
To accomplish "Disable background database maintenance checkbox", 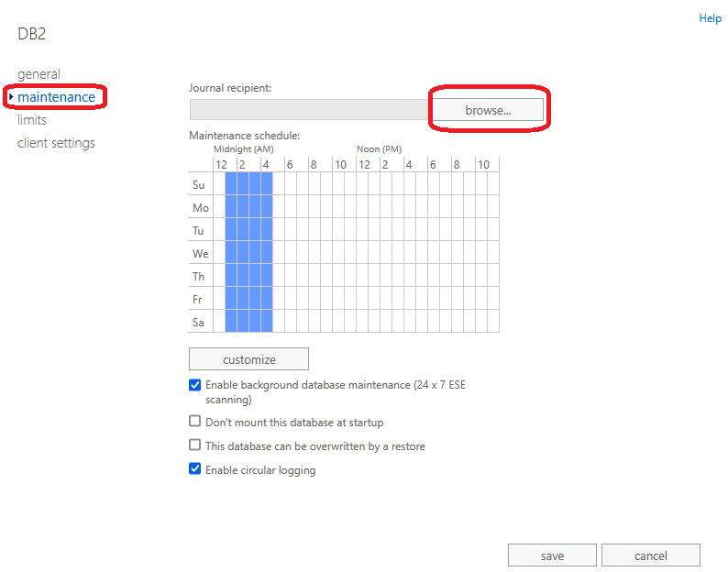I will coord(195,386).
